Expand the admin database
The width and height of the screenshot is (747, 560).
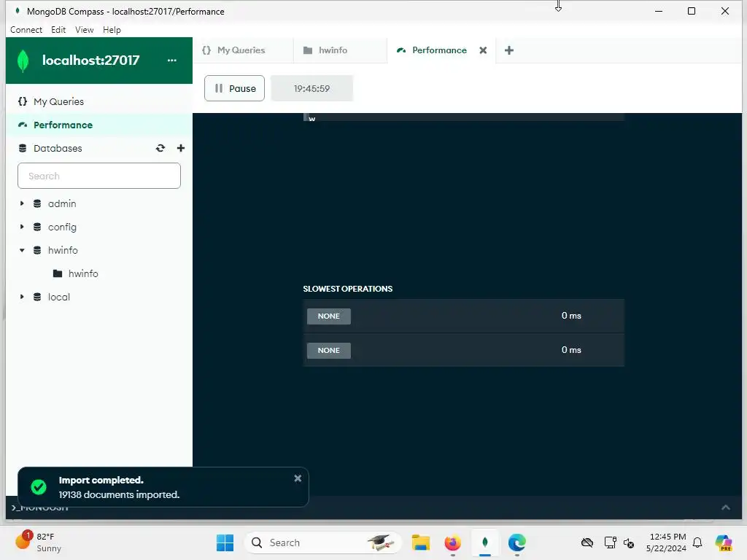pyautogui.click(x=22, y=204)
